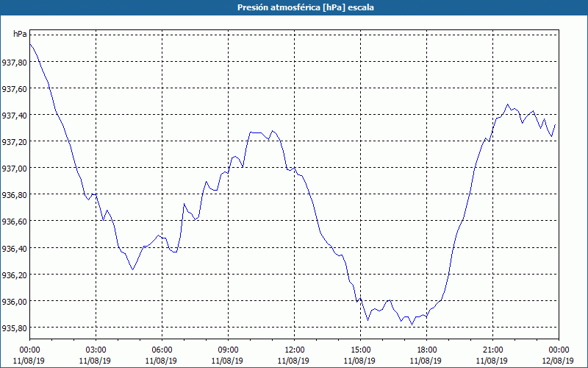Click the 12:00 time axis label
The height and width of the screenshot is (368, 588).
(x=295, y=350)
